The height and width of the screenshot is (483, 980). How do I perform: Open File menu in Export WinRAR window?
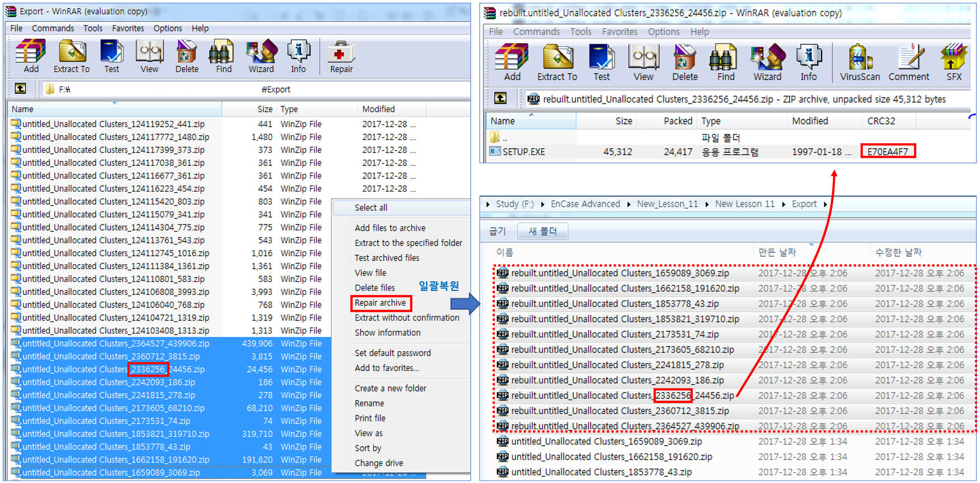16,28
